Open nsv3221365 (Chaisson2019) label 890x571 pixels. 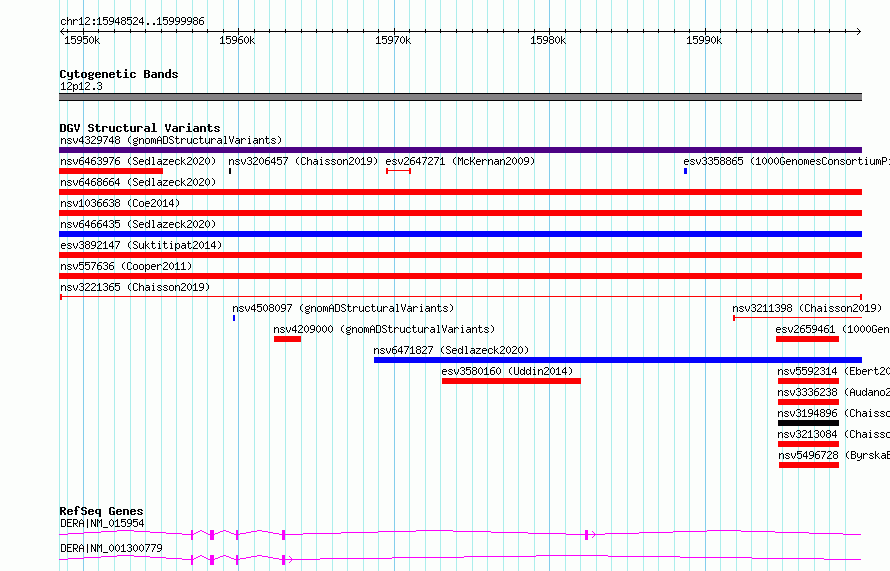[x=135, y=287]
